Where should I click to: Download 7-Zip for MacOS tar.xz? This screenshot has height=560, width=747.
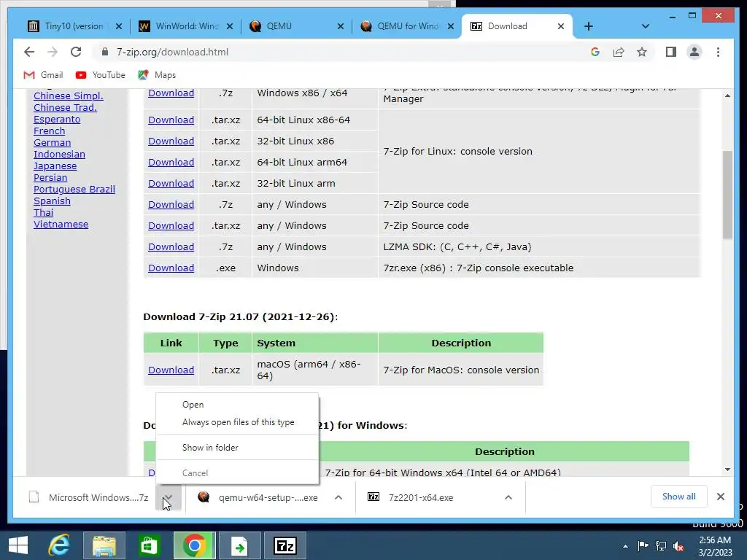coord(171,370)
